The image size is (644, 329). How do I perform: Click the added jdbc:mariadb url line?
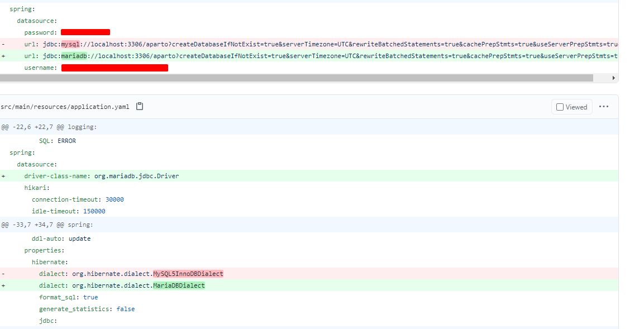coord(279,56)
